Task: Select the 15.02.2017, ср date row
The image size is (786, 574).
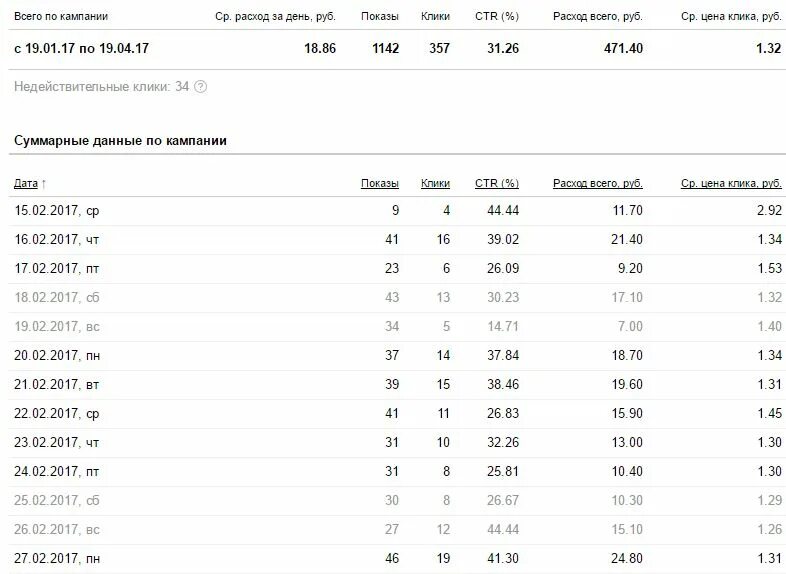Action: 397,211
